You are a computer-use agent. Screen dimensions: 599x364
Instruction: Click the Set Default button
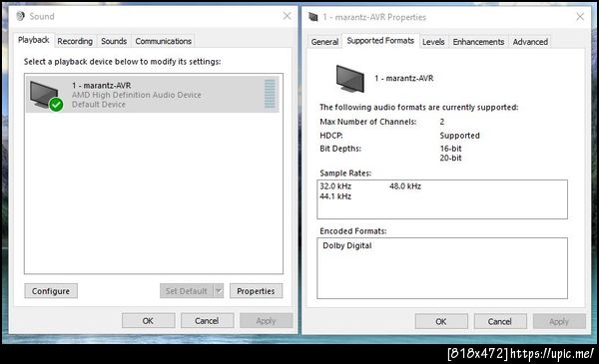tap(187, 291)
